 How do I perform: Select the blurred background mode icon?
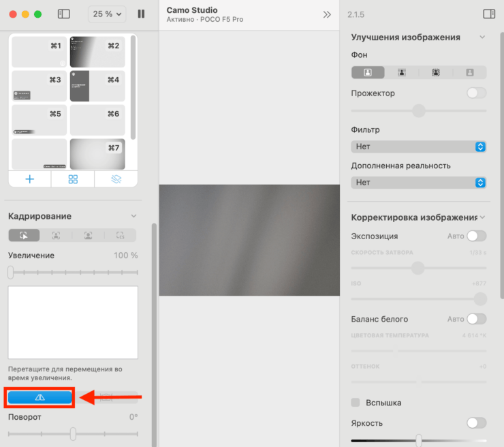click(402, 72)
